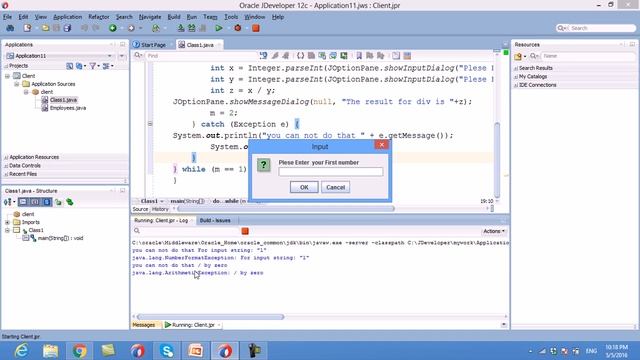Image resolution: width=640 pixels, height=360 pixels.
Task: Close the Input dialog with the red X
Action: click(x=382, y=145)
